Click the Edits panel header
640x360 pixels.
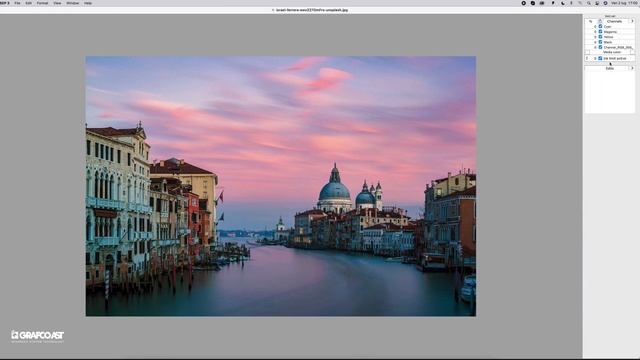pyautogui.click(x=609, y=68)
